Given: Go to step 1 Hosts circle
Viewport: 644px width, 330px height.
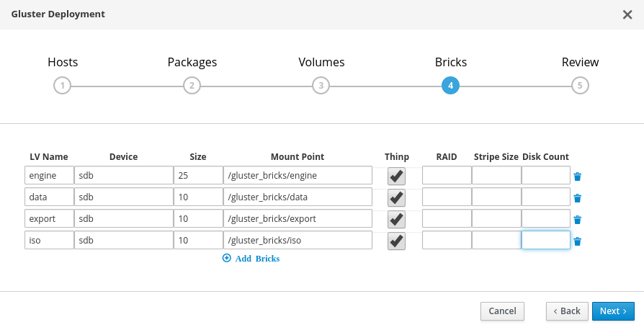Looking at the screenshot, I should pyautogui.click(x=63, y=86).
